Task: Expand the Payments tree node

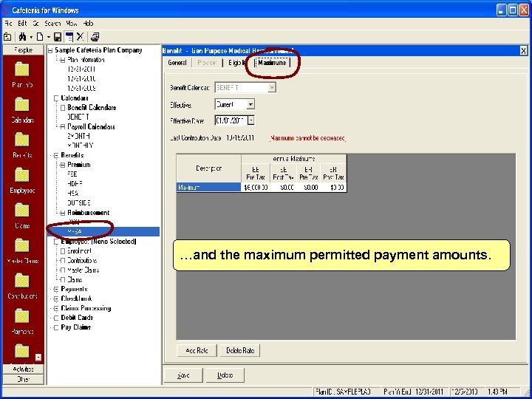Action: click(56, 290)
